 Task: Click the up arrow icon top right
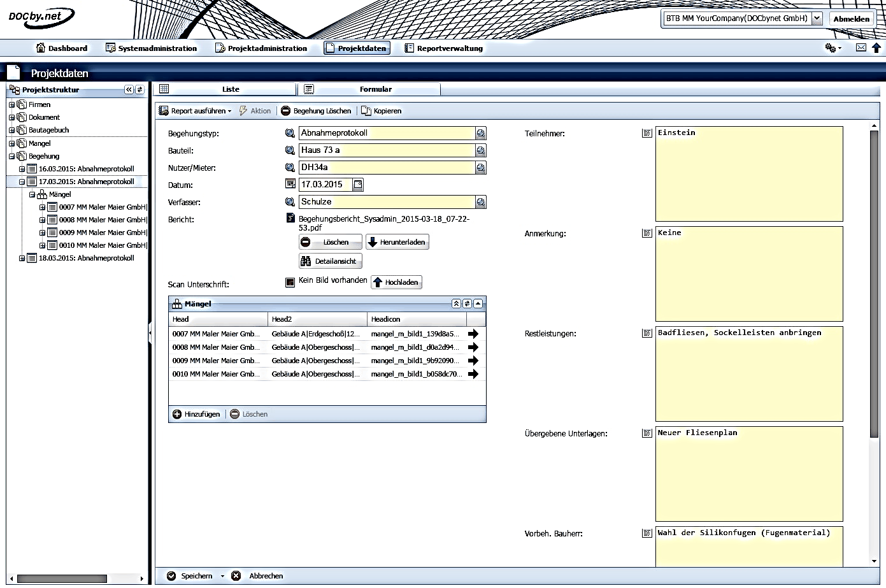tap(876, 48)
